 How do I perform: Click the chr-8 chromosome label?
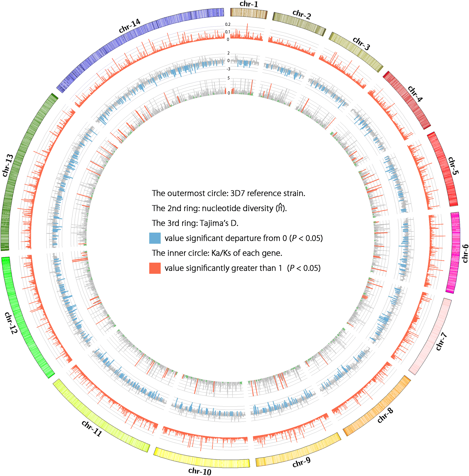click(385, 415)
